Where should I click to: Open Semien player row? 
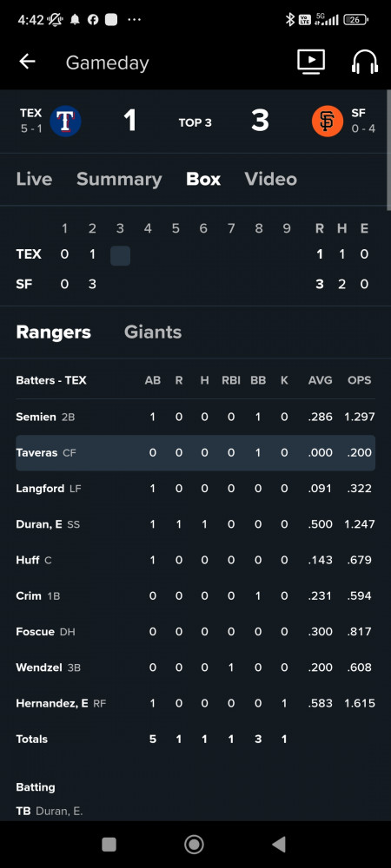(x=195, y=417)
